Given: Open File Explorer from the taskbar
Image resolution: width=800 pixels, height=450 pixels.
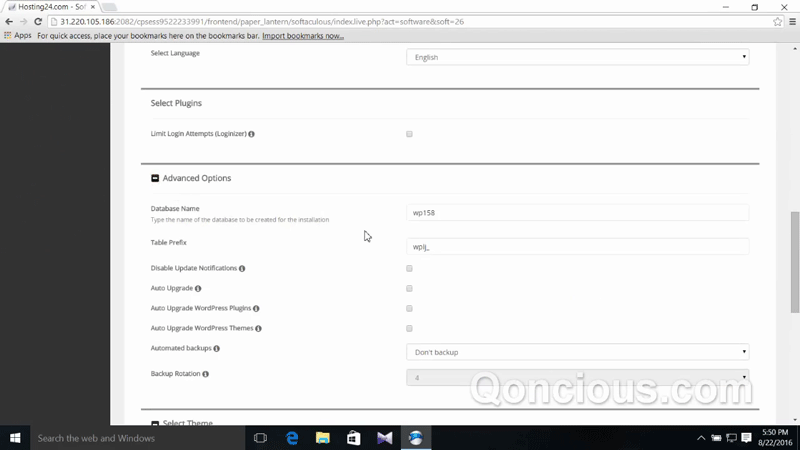Looking at the screenshot, I should (x=323, y=438).
